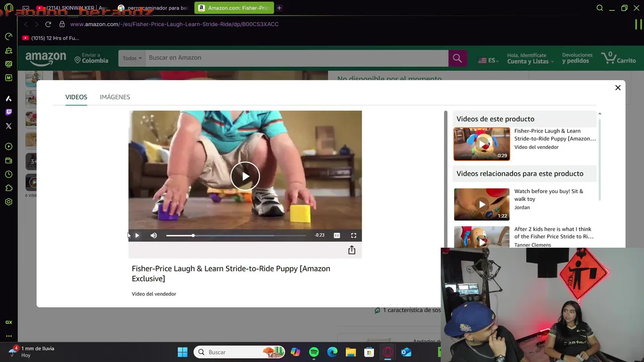Go back using the browser back arrow
644x362 pixels.
(26, 24)
